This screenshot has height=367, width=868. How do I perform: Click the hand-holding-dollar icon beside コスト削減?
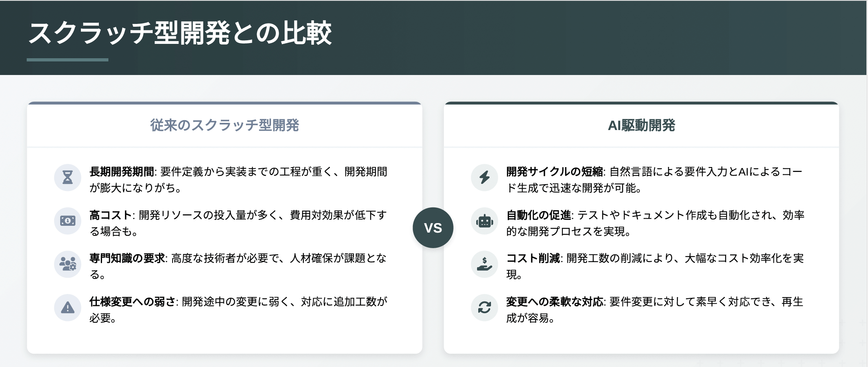(485, 264)
